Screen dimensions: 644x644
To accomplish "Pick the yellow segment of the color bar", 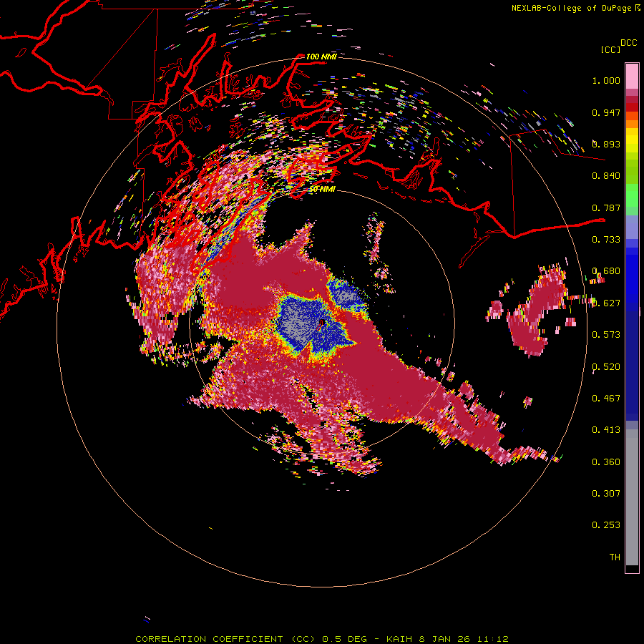I will (632, 140).
